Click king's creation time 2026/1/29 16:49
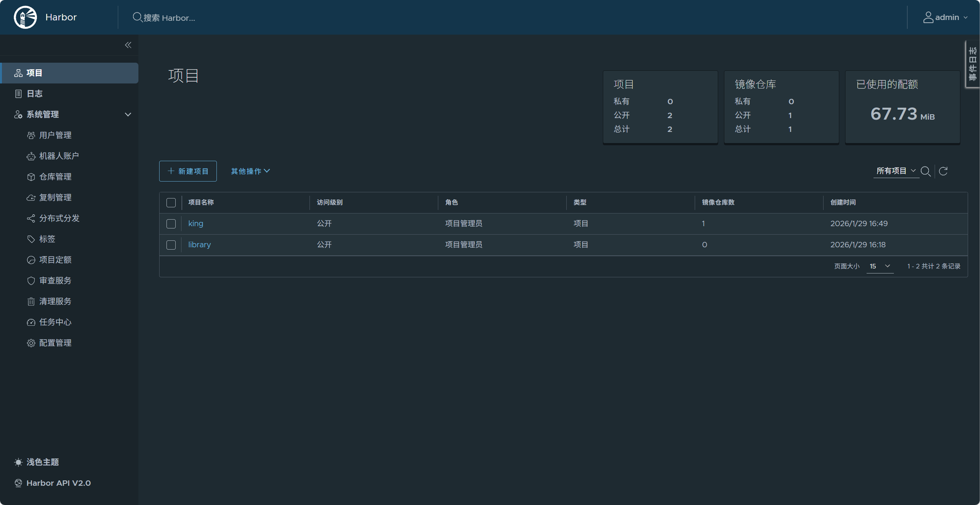The width and height of the screenshot is (980, 505). coord(859,223)
